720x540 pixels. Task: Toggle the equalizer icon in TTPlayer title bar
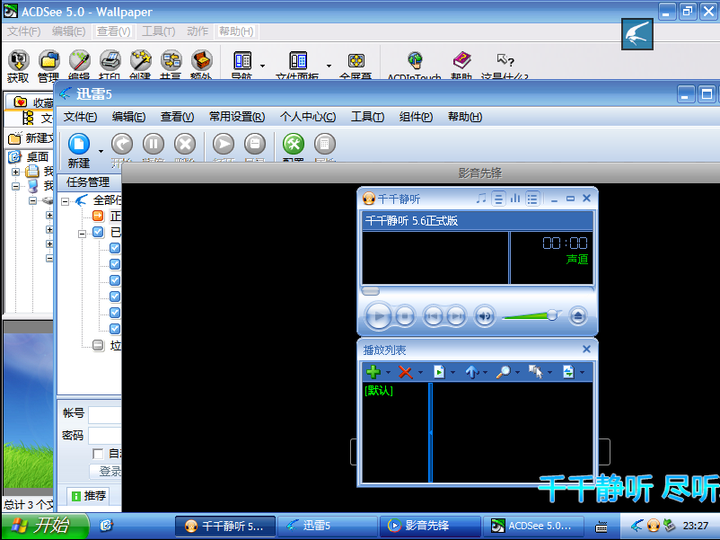[x=515, y=198]
